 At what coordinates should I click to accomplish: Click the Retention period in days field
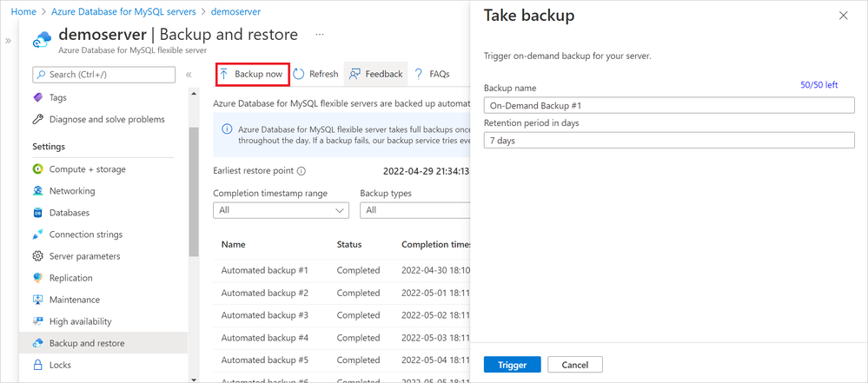point(669,140)
